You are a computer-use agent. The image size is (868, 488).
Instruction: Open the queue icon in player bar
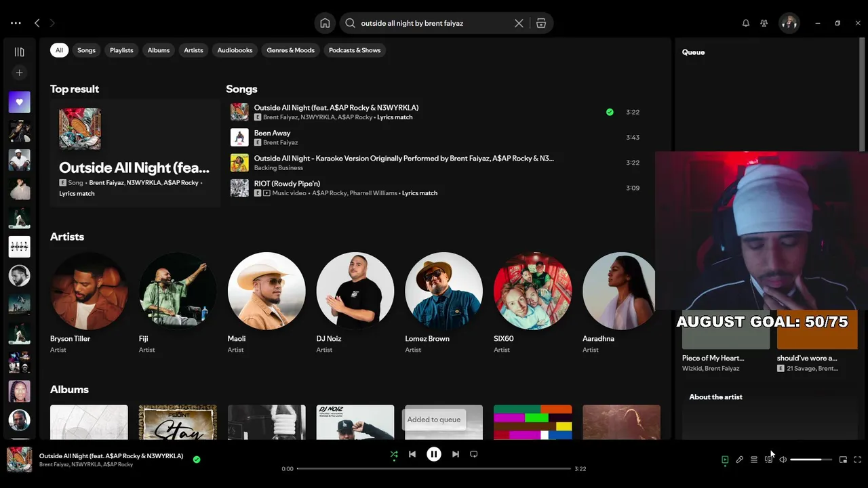(754, 460)
